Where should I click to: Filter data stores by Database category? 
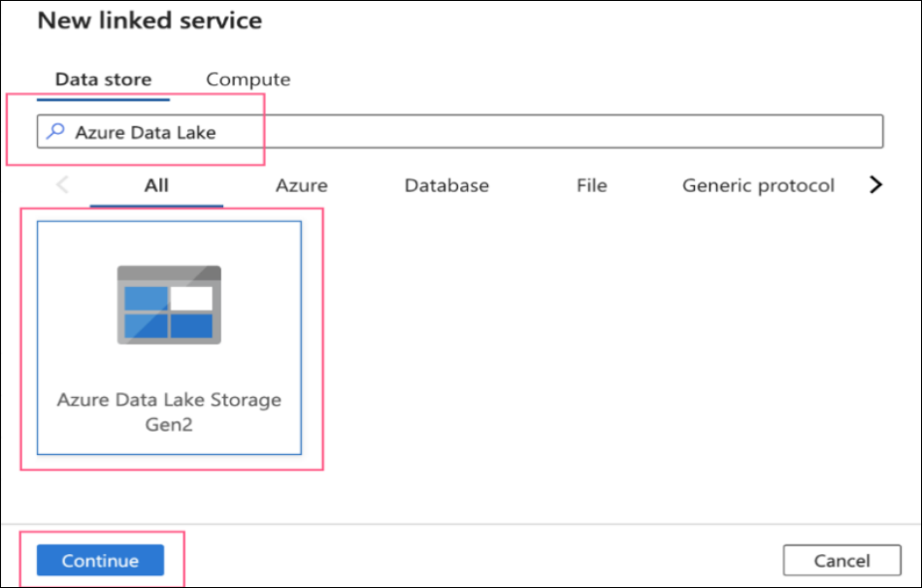[446, 185]
